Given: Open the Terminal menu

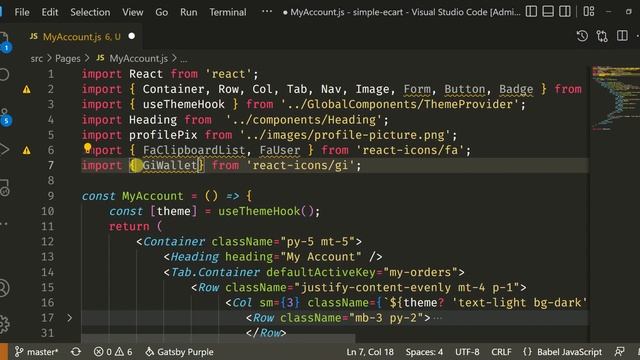Looking at the screenshot, I should [228, 12].
